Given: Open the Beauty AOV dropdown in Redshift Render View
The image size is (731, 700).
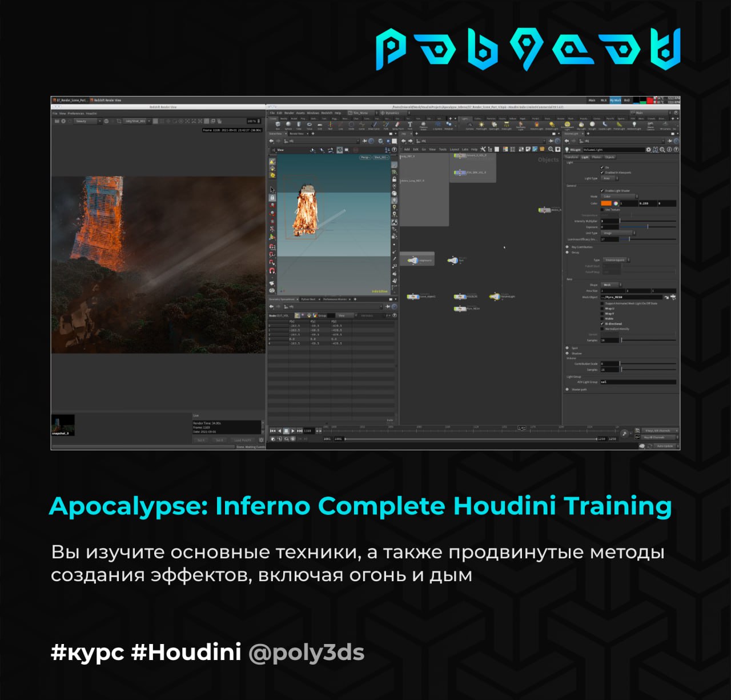Looking at the screenshot, I should [87, 121].
